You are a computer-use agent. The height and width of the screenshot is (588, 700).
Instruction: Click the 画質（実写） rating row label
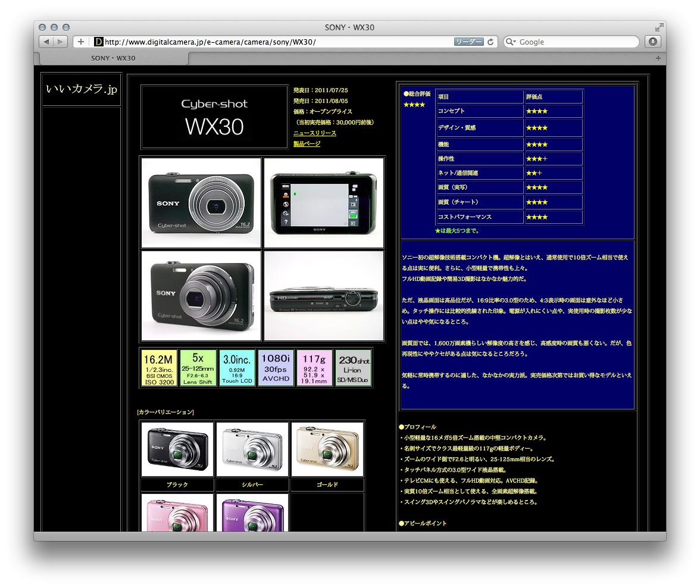(452, 187)
